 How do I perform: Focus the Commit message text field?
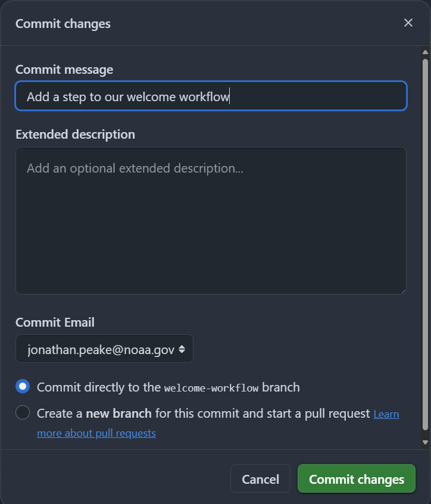[211, 96]
